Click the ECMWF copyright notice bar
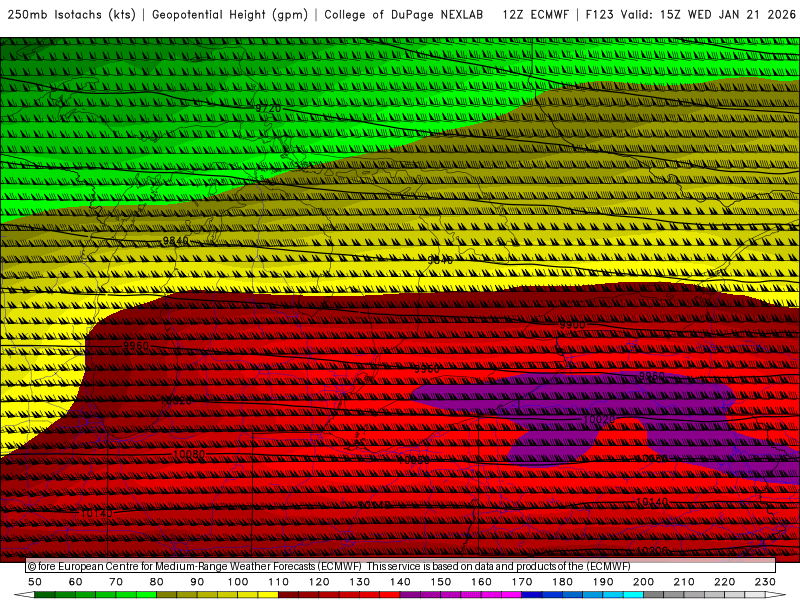The height and width of the screenshot is (600, 800). click(x=400, y=566)
